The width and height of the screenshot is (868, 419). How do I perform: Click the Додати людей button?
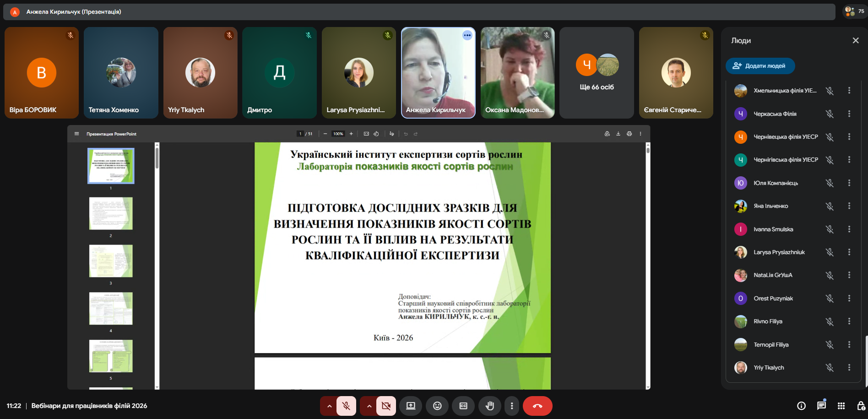(x=760, y=66)
